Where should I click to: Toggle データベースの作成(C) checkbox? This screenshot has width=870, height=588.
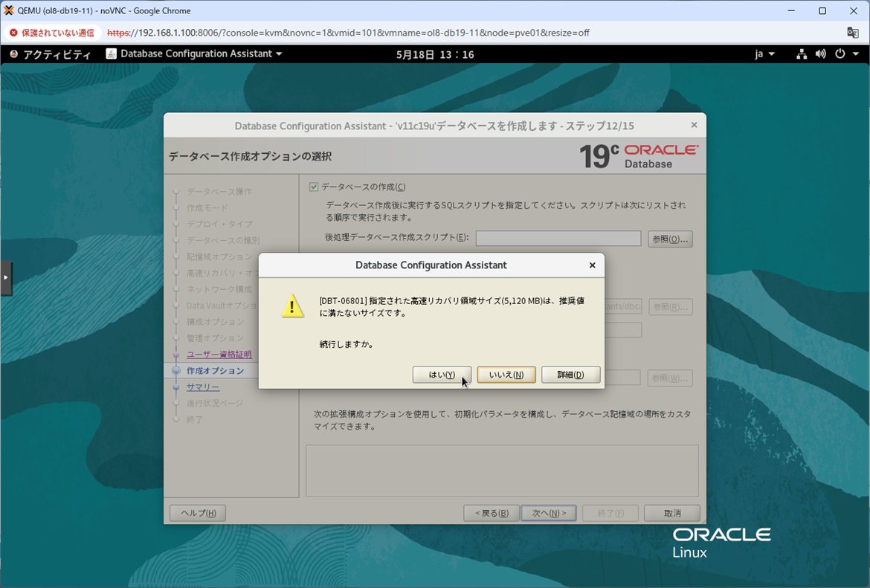314,187
